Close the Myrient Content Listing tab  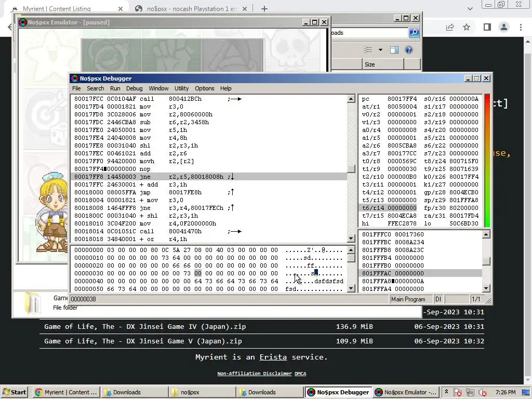(121, 9)
